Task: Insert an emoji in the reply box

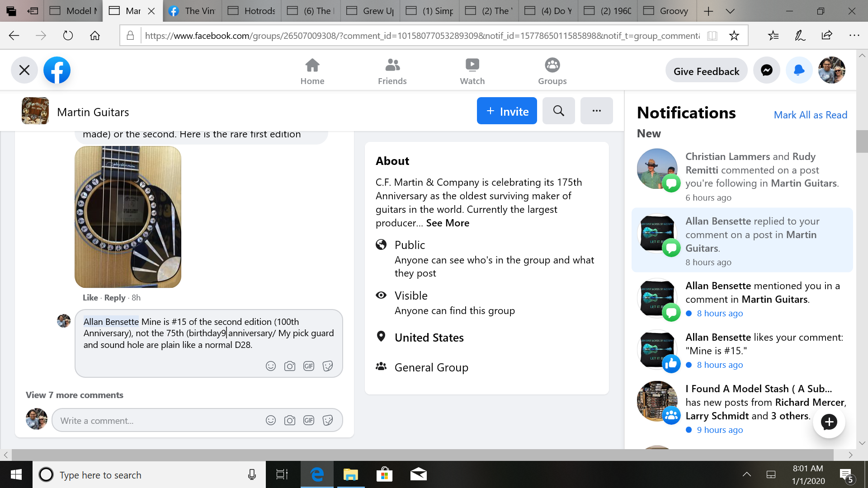Action: coord(271,366)
